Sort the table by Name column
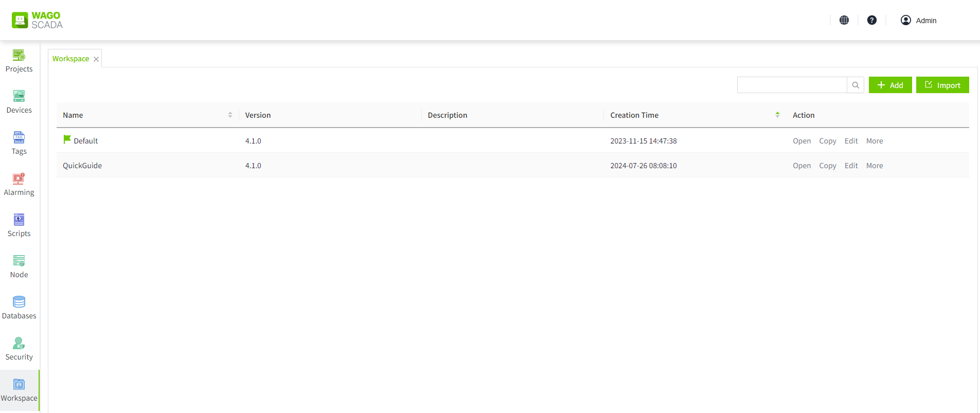 [x=230, y=115]
